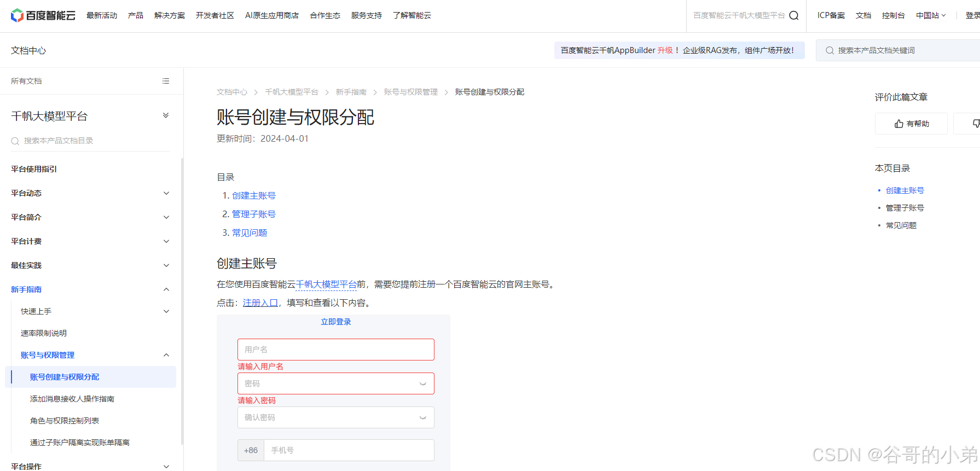Jump to 创建主账号 in article contents
This screenshot has width=980, height=471.
(254, 196)
